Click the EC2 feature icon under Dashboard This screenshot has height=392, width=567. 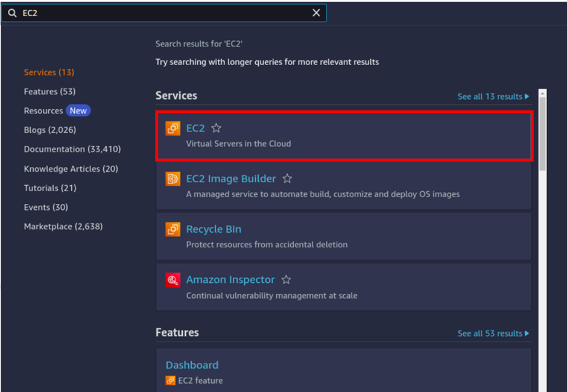(x=170, y=381)
